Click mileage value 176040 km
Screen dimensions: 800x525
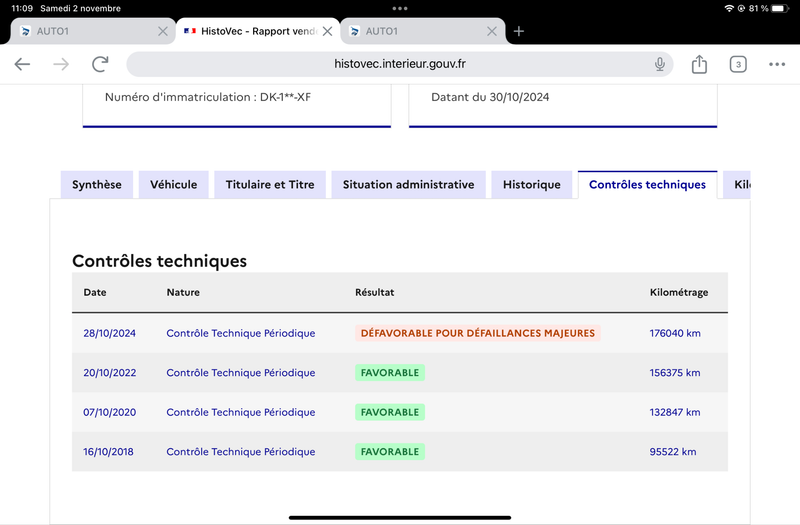click(675, 333)
